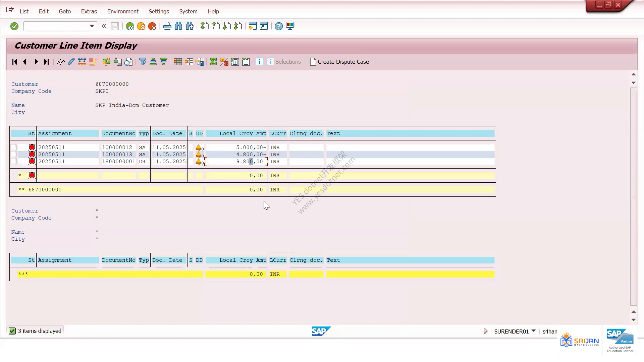Image resolution: width=644 pixels, height=362 pixels.
Task: Click the Print icon
Action: click(x=167, y=26)
